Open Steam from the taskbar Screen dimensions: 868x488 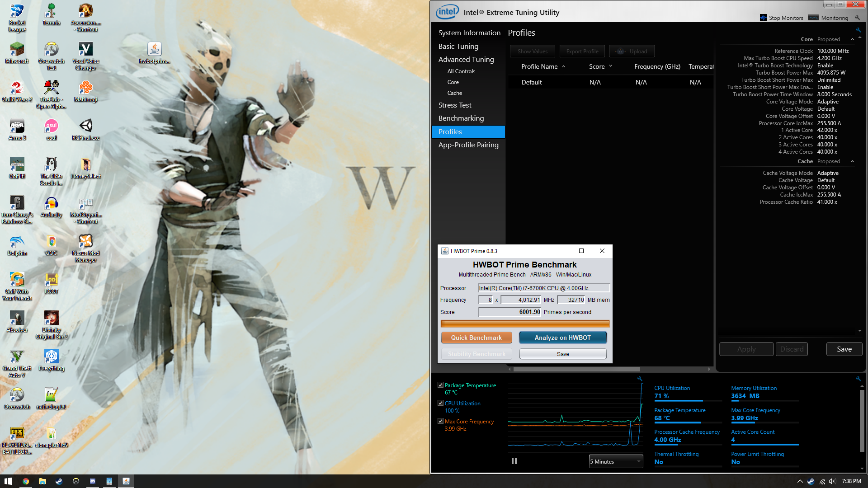(x=59, y=481)
